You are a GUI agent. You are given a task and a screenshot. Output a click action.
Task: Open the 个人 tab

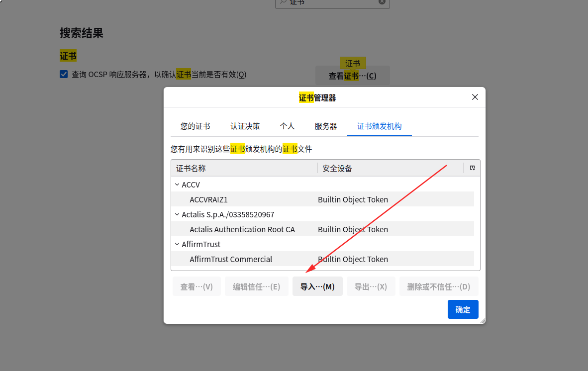(x=287, y=126)
